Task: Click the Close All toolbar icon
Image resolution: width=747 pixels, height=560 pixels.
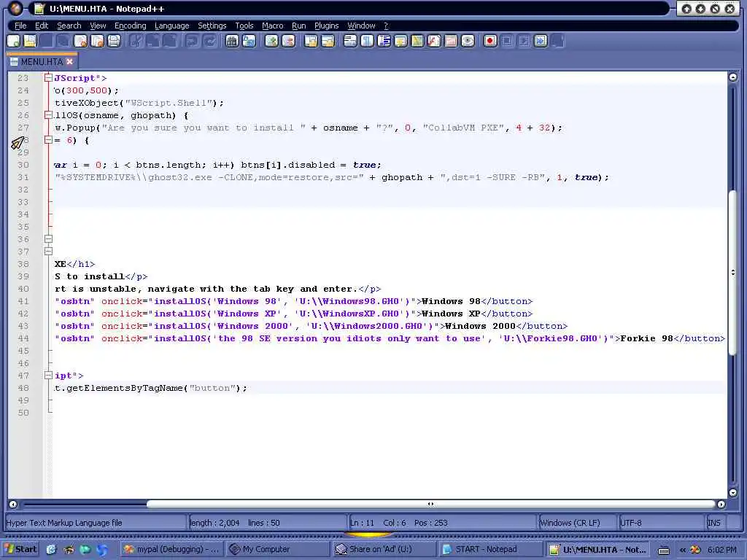Action: pos(97,41)
